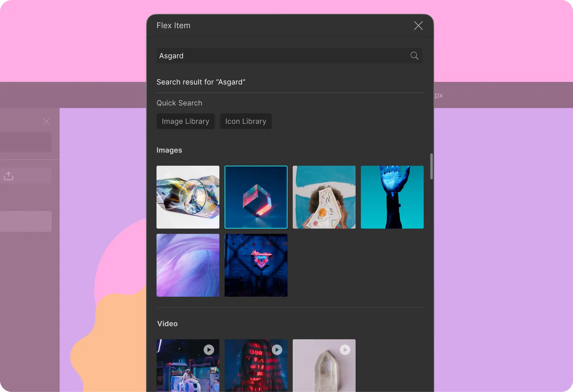Pick the abstract face art image
The width and height of the screenshot is (573, 392).
(324, 197)
